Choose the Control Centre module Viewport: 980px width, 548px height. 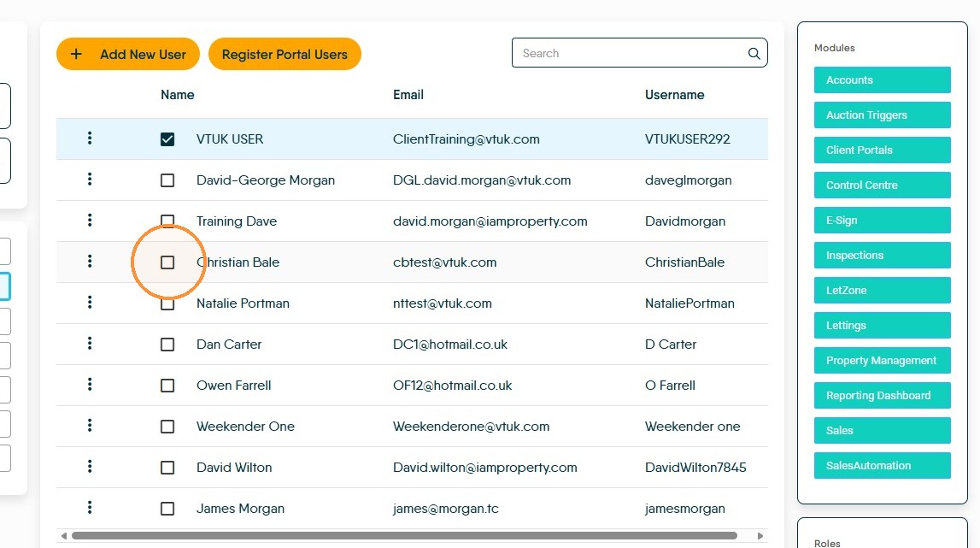tap(882, 186)
